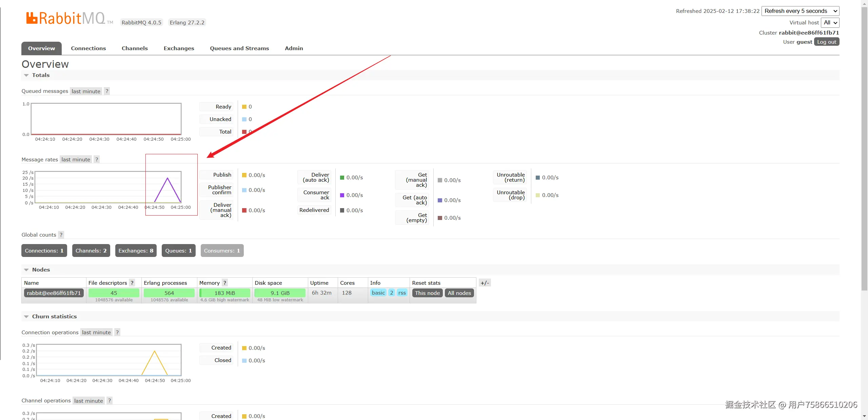Viewport: 868px width, 420px height.
Task: Open Memory column help icon
Action: click(224, 283)
